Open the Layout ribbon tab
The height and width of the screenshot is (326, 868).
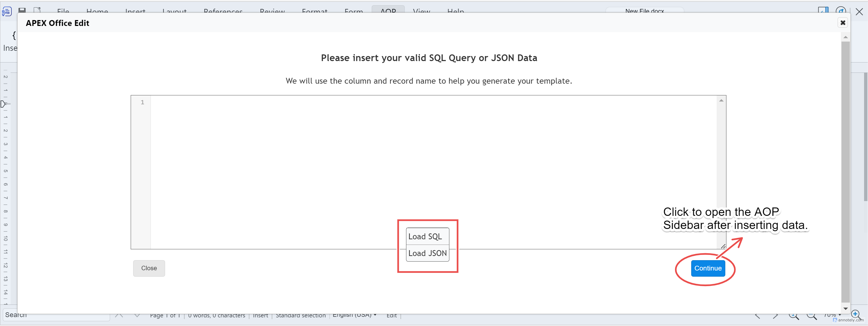(174, 11)
